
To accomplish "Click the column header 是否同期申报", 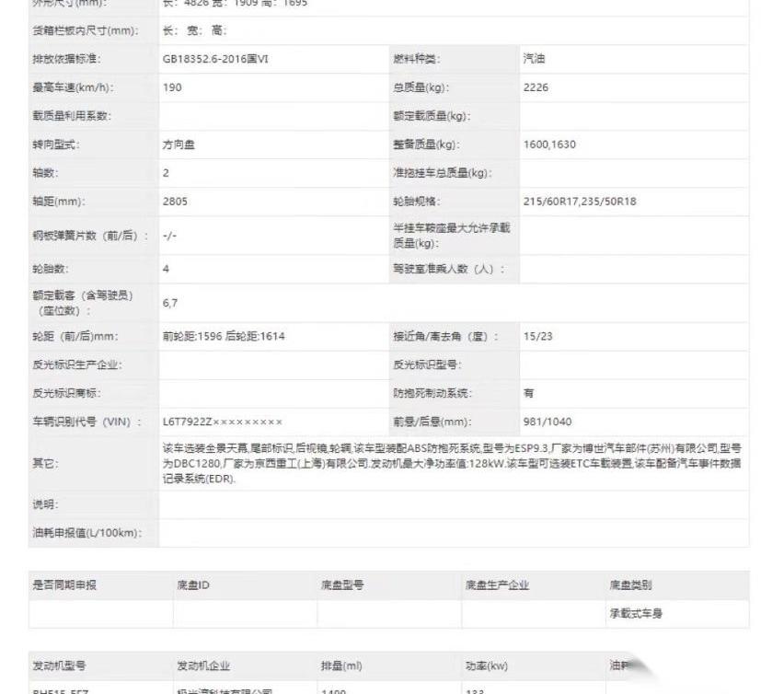I will [x=64, y=585].
